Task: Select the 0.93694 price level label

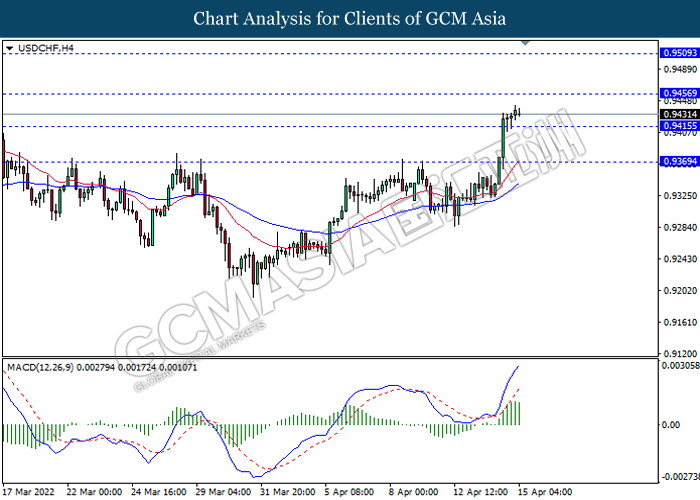Action: pos(679,161)
